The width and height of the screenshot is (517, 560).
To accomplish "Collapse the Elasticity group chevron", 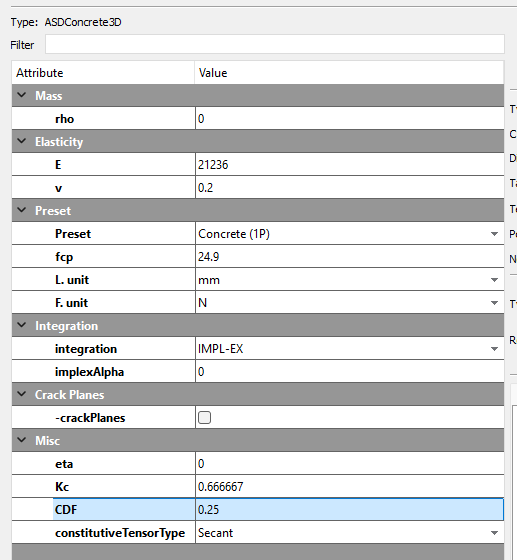I will tap(22, 141).
